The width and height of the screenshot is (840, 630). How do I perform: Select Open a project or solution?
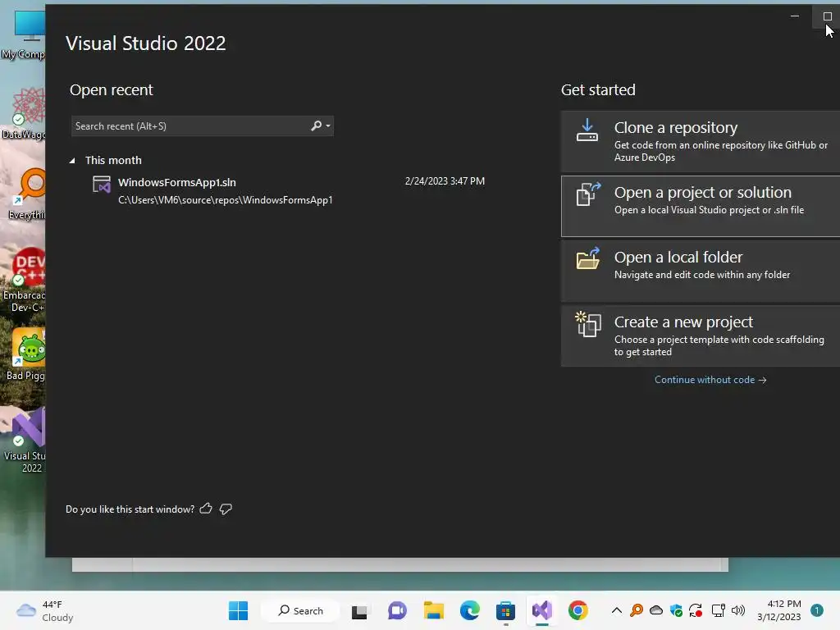click(x=701, y=206)
